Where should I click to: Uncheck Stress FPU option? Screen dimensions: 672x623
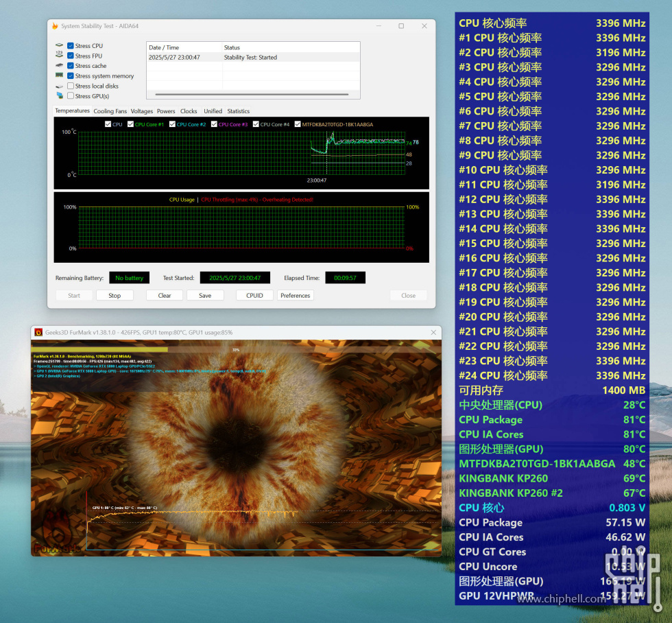71,56
